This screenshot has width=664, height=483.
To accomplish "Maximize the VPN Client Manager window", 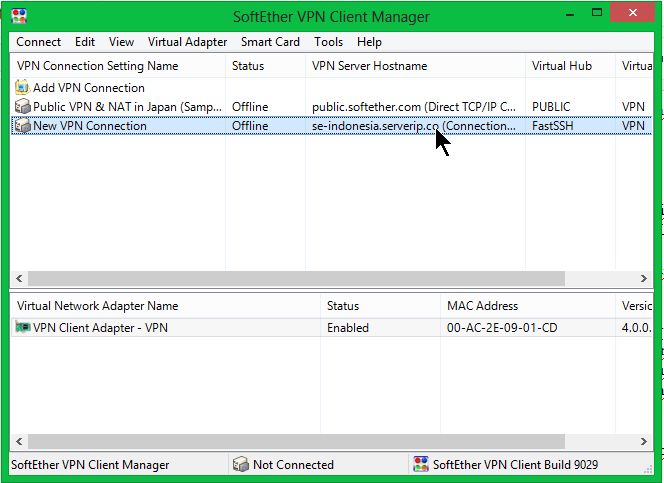I will [597, 13].
